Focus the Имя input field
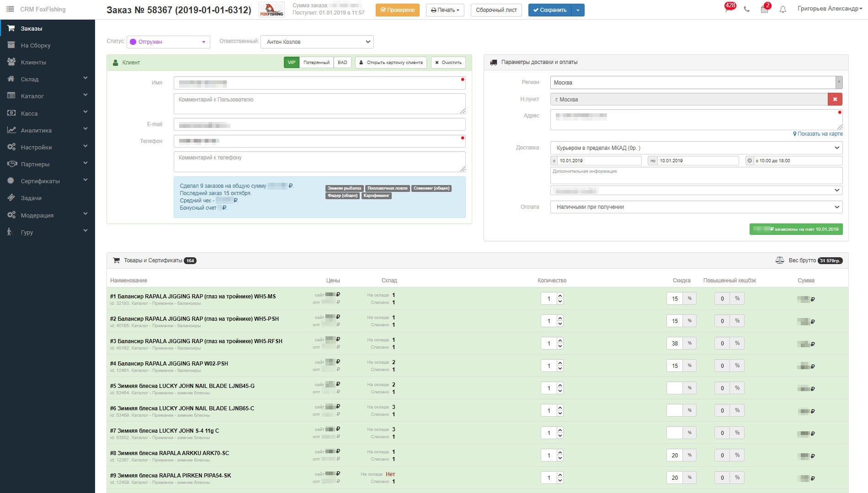 pos(320,83)
